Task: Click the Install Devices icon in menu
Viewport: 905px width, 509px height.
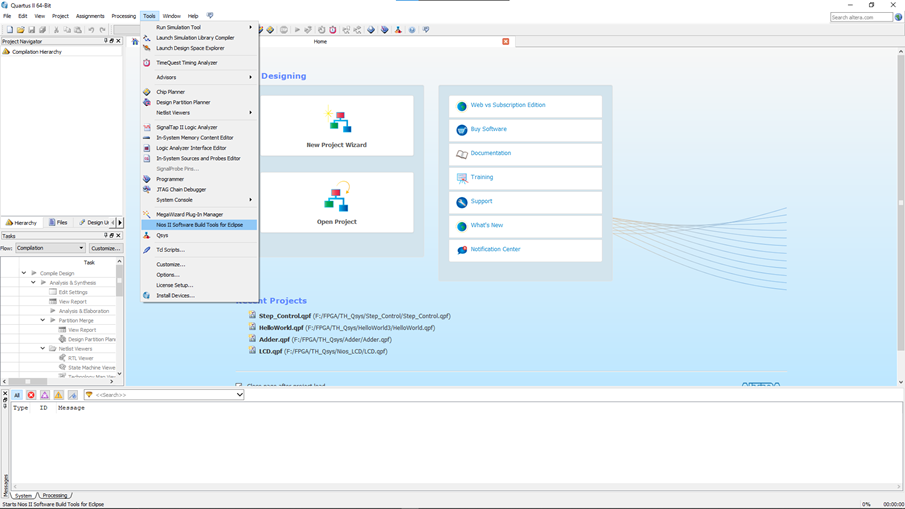Action: [147, 296]
